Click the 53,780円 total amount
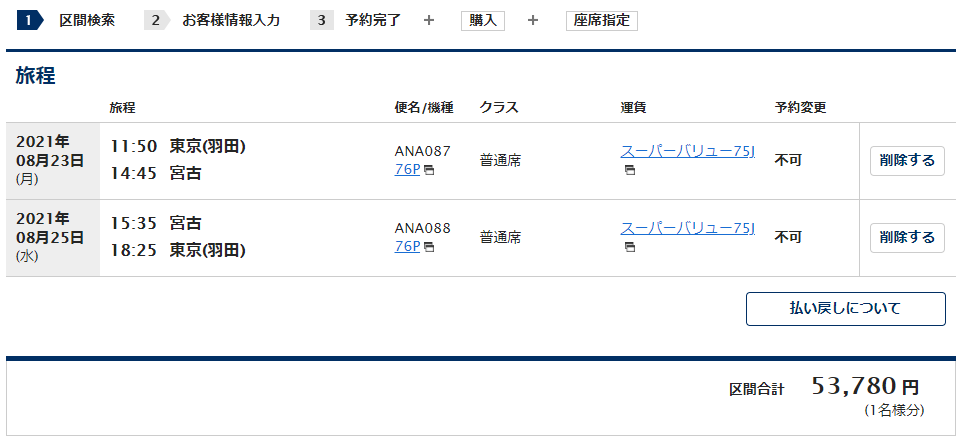Viewport: 961px width, 442px height. [x=865, y=387]
